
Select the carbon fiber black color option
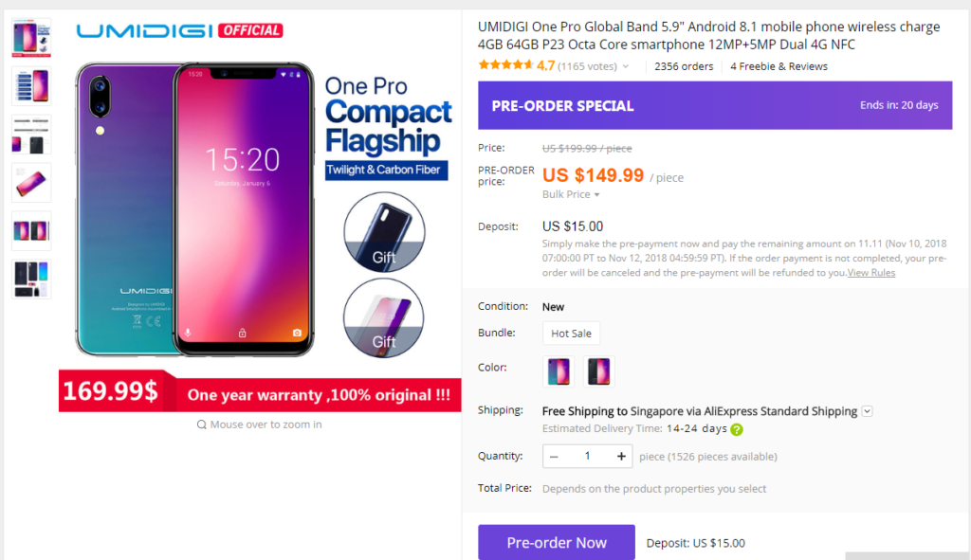tap(597, 371)
